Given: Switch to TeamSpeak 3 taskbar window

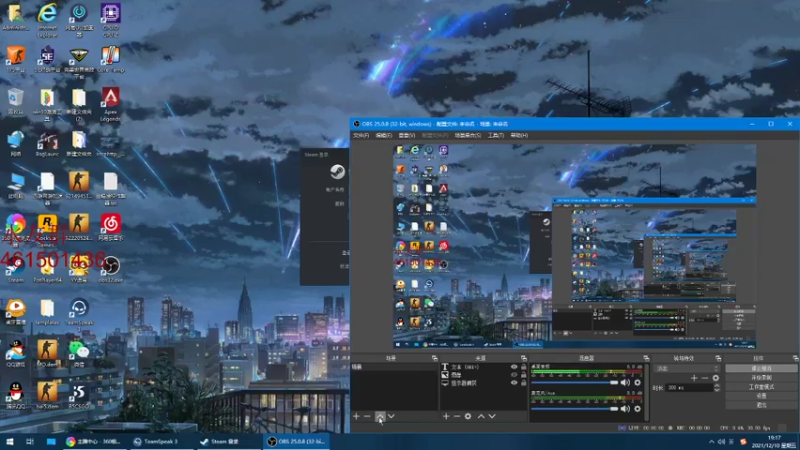Looking at the screenshot, I should (163, 442).
